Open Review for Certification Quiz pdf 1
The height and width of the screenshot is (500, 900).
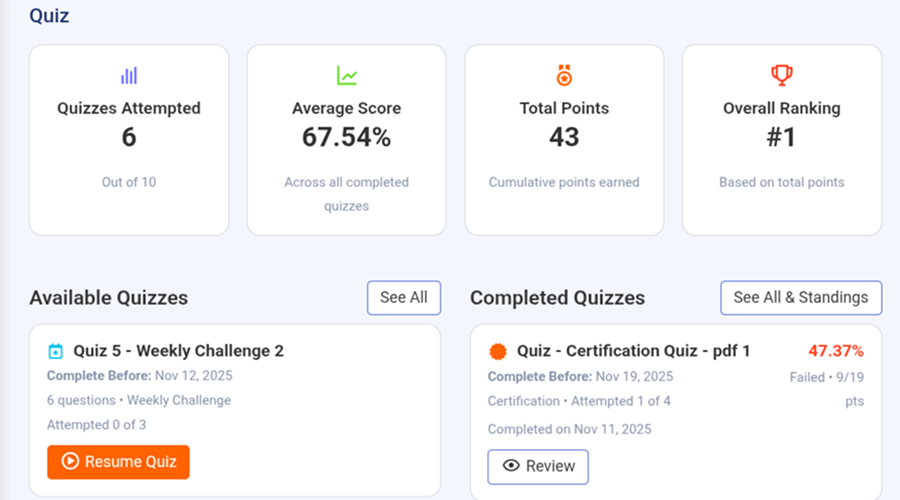(538, 466)
